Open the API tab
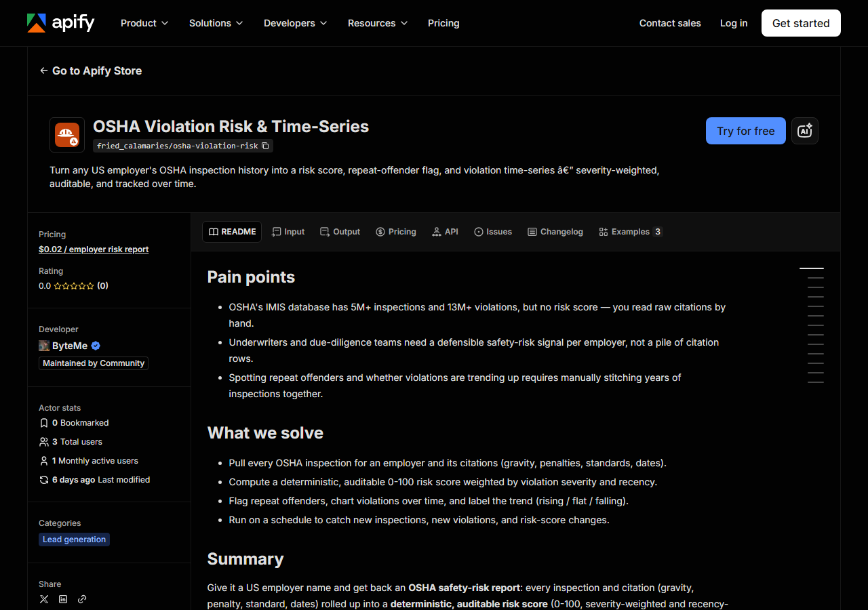Viewport: 868px width, 610px height. (x=446, y=232)
